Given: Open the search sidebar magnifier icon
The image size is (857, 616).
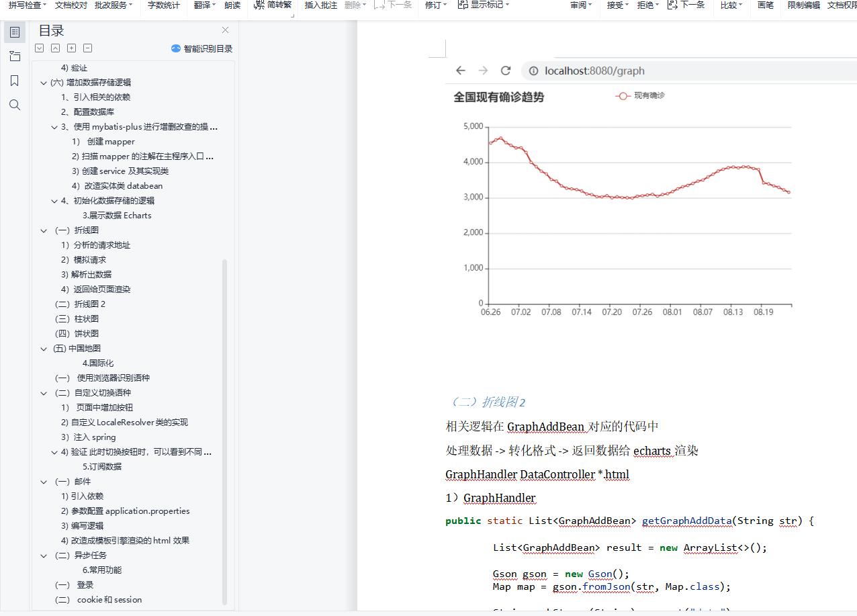Looking at the screenshot, I should (15, 105).
